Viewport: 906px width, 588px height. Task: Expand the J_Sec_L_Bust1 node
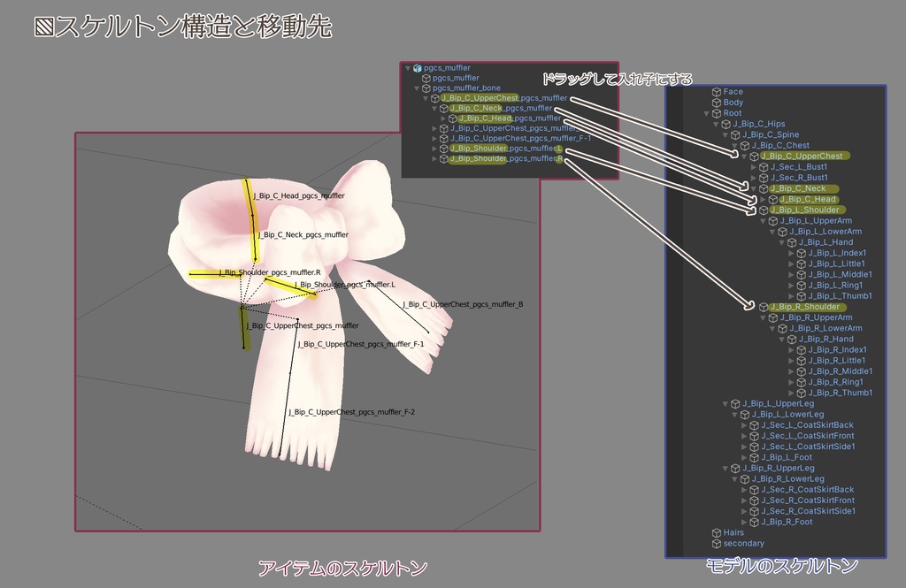coord(754,167)
